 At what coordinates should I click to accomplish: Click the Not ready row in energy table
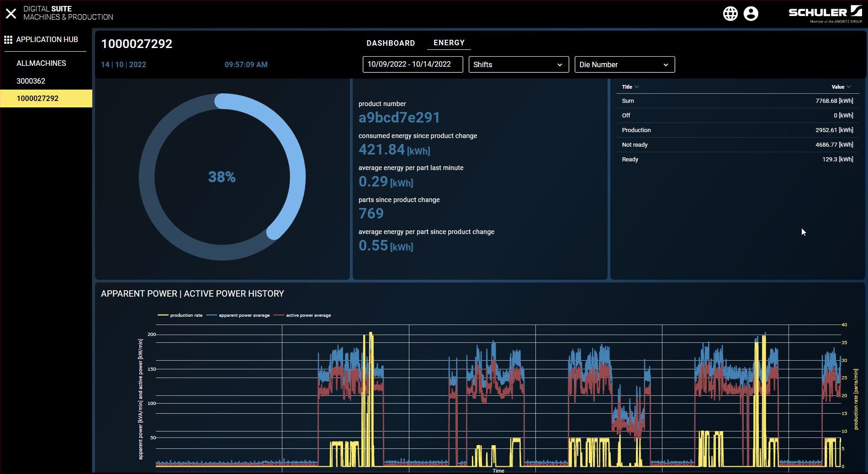click(737, 145)
